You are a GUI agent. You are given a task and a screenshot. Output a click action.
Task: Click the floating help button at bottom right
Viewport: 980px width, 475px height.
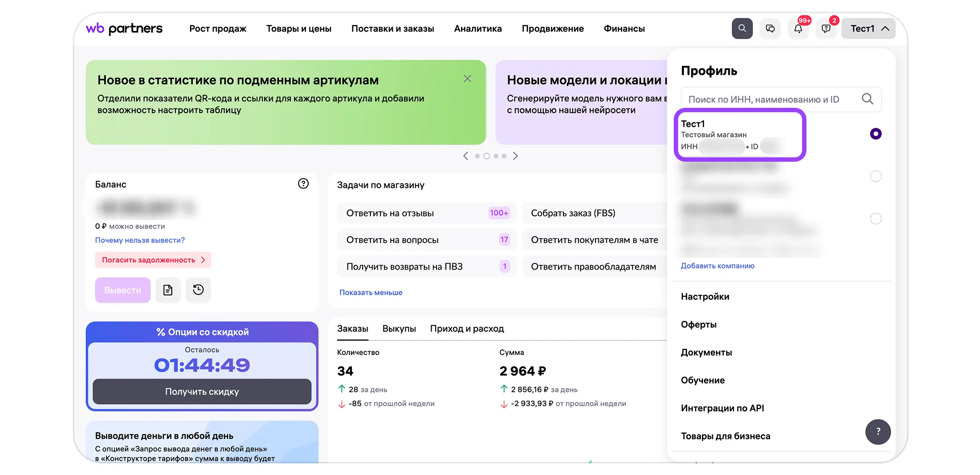point(878,432)
